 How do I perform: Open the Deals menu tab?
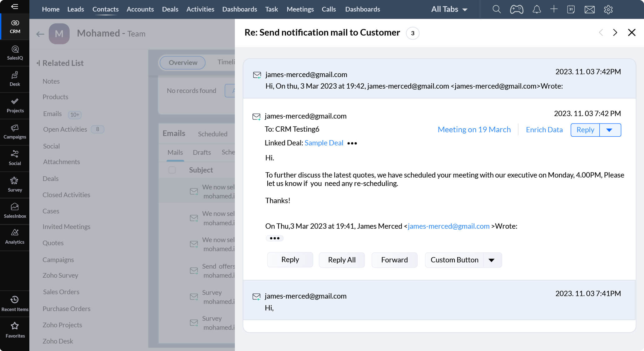(170, 9)
